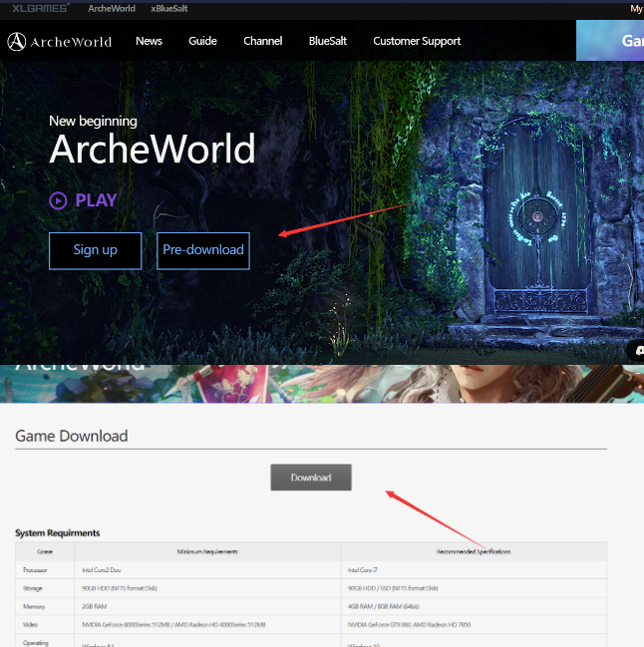Click the Recommended Specifications column header

(474, 551)
